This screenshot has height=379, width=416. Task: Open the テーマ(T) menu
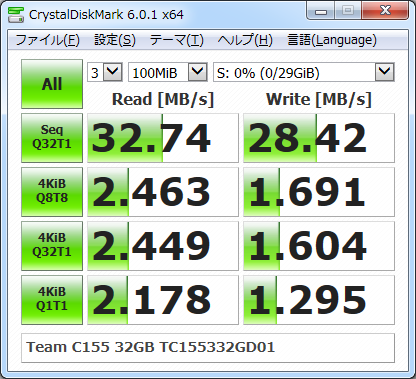point(176,40)
